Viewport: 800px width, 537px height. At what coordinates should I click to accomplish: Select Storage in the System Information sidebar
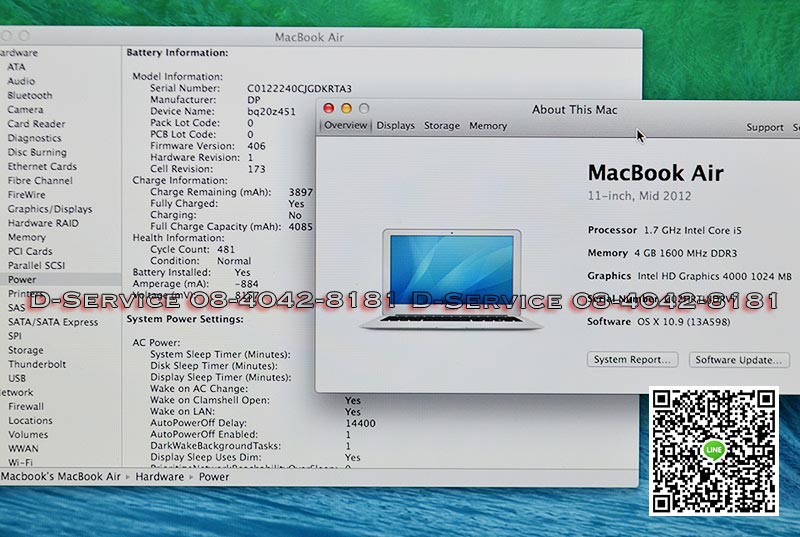tap(26, 350)
